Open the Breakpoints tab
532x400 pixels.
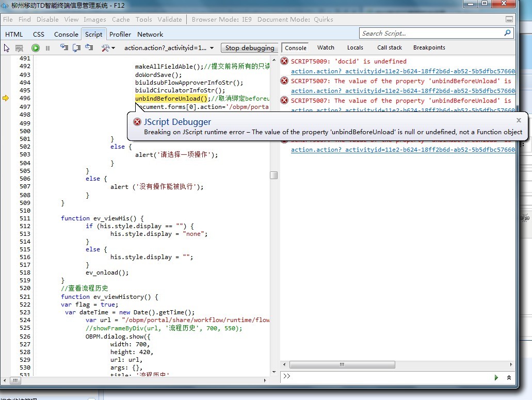(429, 47)
